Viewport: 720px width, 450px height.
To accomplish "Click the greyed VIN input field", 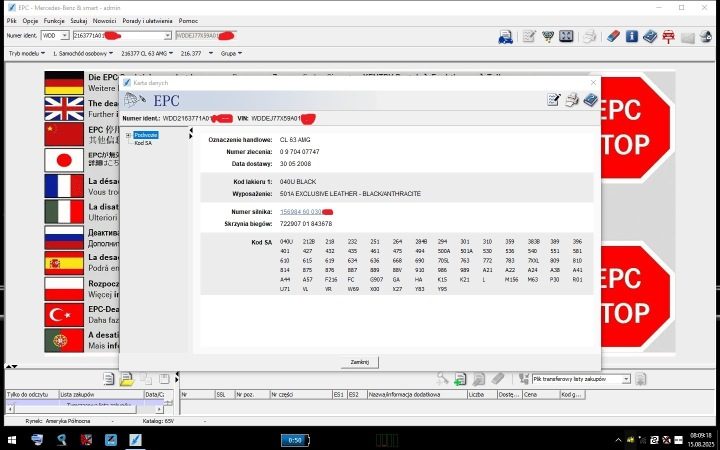I will 206,35.
